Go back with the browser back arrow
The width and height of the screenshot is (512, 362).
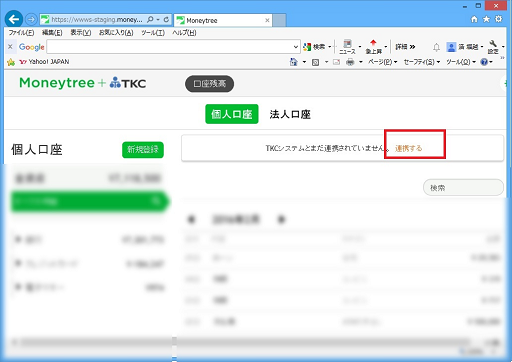tap(14, 19)
